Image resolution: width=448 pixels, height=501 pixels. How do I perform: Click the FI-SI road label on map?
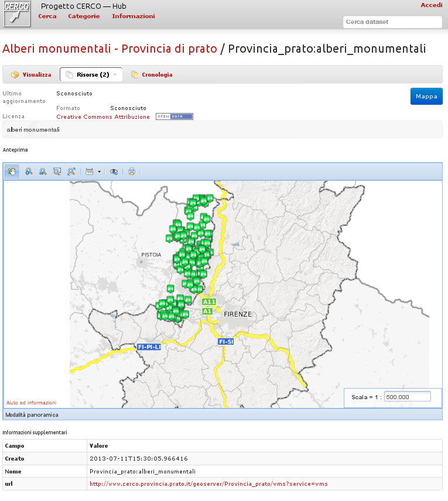click(x=226, y=342)
